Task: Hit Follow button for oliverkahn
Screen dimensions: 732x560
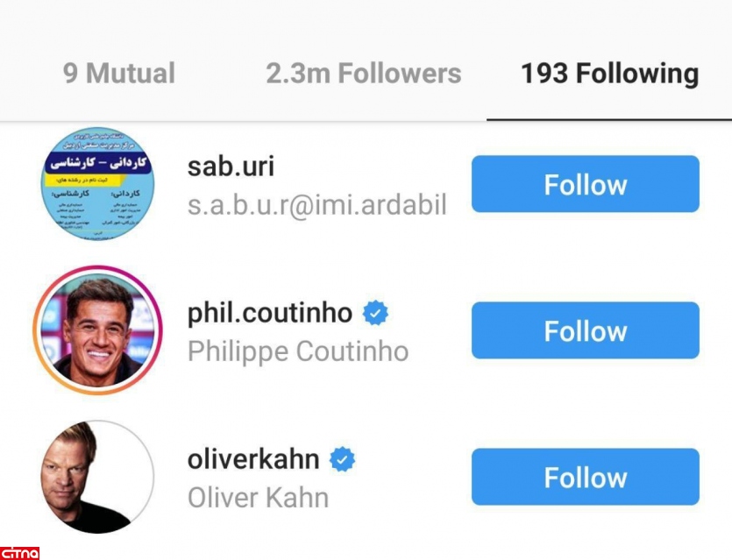Action: click(x=585, y=477)
